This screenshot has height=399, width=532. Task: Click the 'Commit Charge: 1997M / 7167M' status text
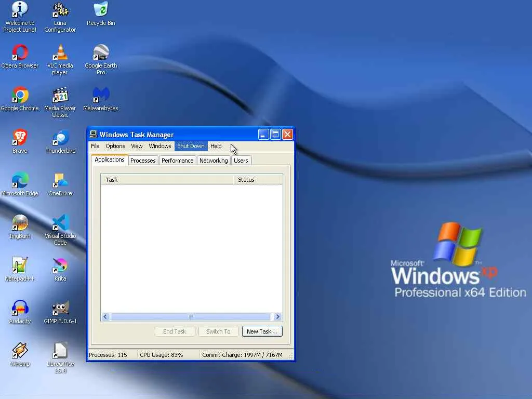click(242, 355)
